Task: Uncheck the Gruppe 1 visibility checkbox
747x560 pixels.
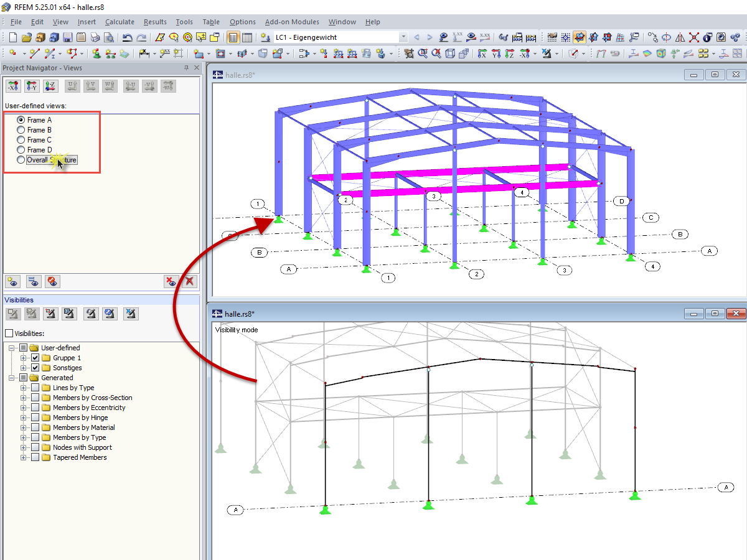Action: tap(35, 358)
